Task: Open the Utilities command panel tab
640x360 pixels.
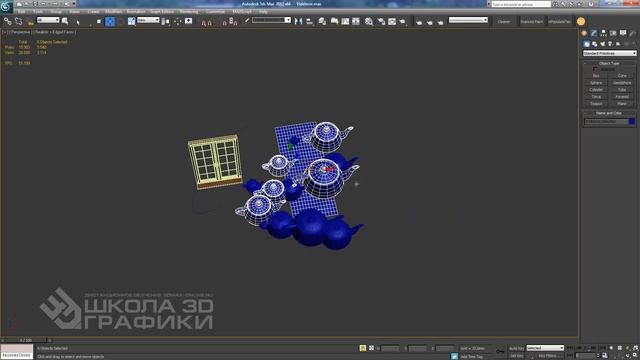Action: pyautogui.click(x=633, y=33)
